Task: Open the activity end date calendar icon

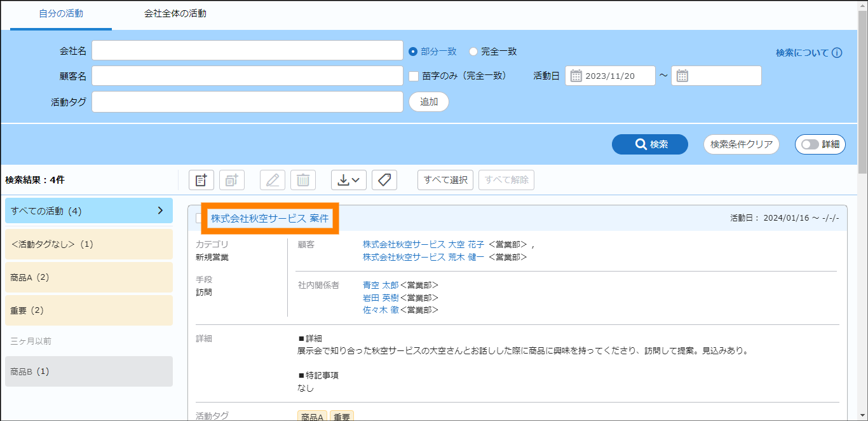Action: [682, 76]
